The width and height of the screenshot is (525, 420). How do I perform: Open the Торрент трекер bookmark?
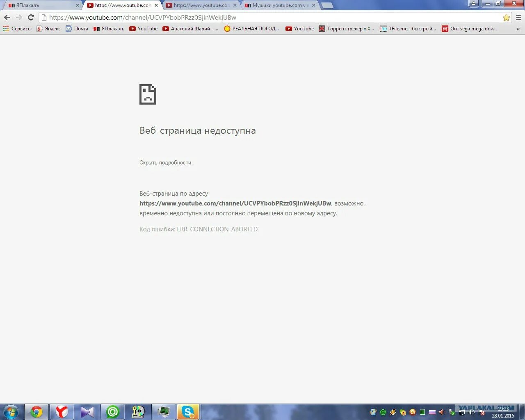coord(347,29)
